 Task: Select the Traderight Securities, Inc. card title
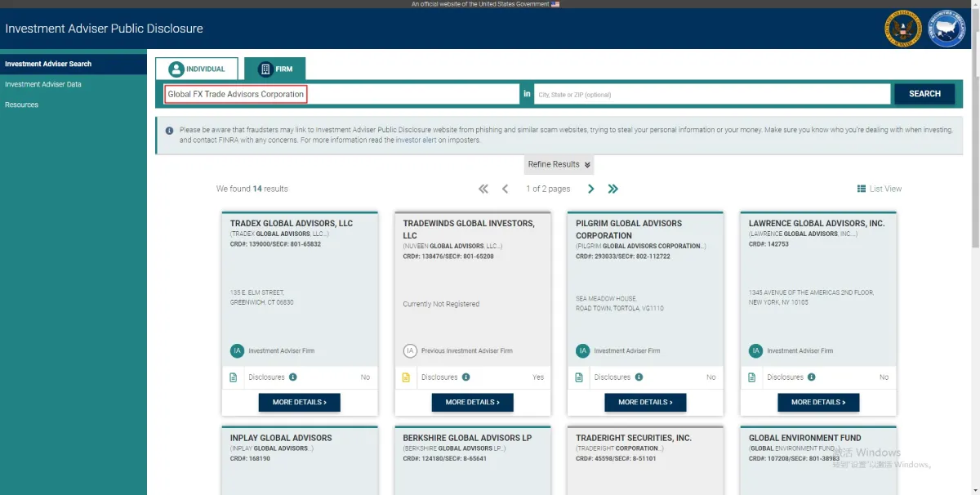[634, 438]
